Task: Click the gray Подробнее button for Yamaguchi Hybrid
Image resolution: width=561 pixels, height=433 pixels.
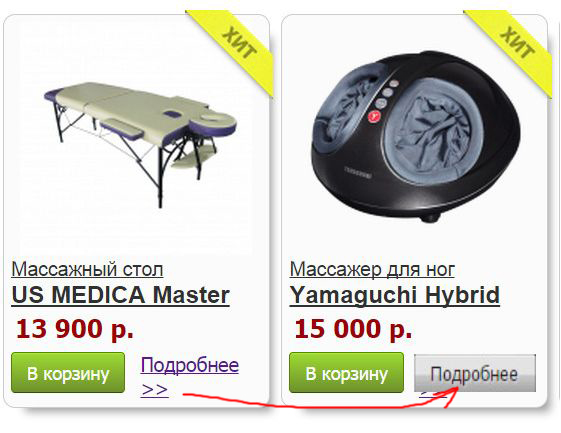Action: (x=475, y=373)
